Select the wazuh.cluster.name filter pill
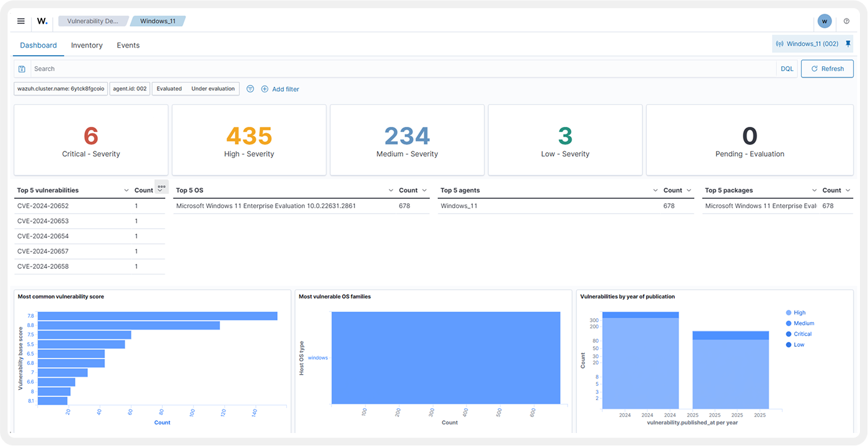Image resolution: width=868 pixels, height=446 pixels. (x=61, y=89)
